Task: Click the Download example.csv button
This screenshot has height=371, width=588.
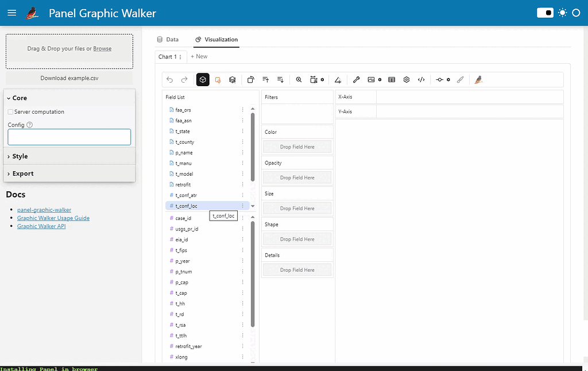Action: coord(69,78)
